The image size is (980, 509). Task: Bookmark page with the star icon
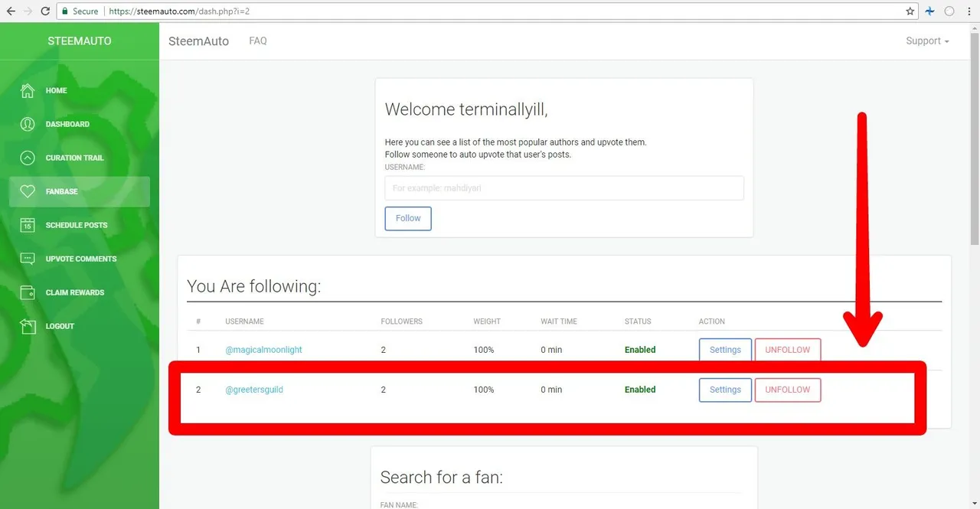(910, 11)
